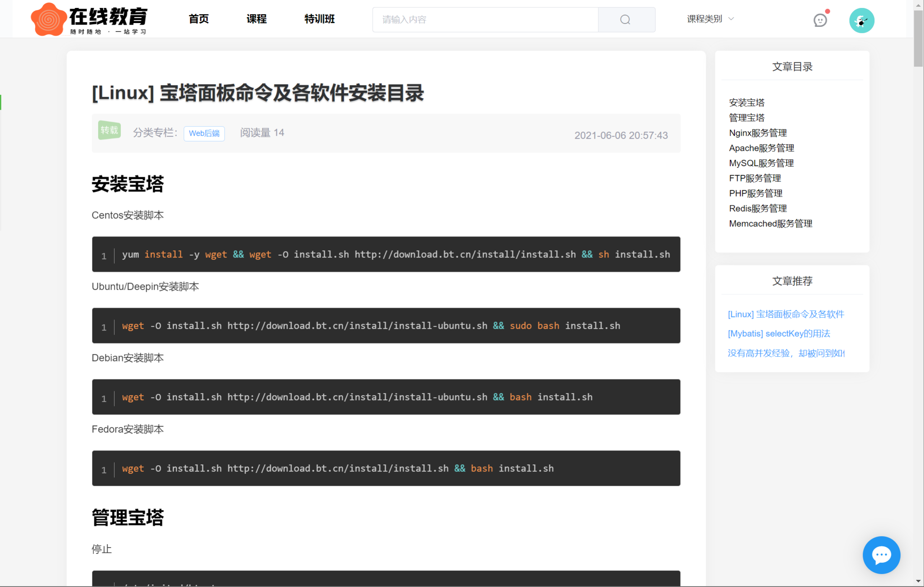Viewport: 924px width, 587px height.
Task: Jump to Memcached服务管理 section link
Action: (x=770, y=224)
